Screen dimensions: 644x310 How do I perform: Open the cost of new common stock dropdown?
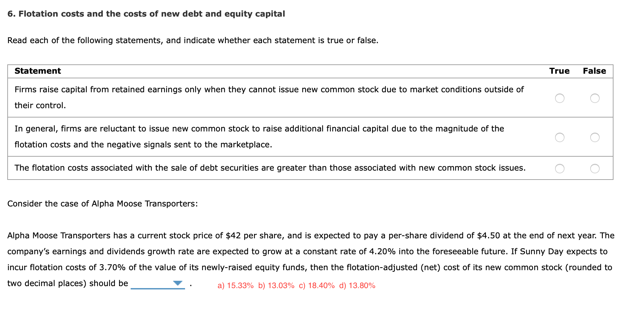(x=159, y=284)
